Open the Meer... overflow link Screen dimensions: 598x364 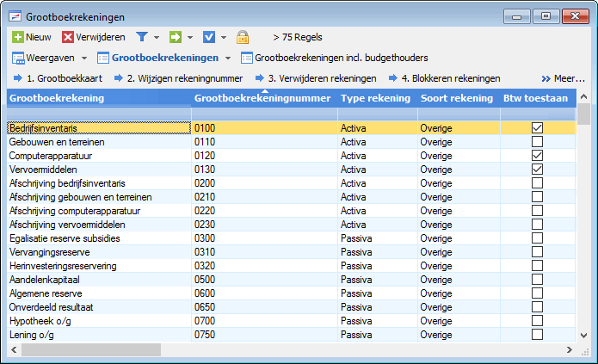pos(564,78)
